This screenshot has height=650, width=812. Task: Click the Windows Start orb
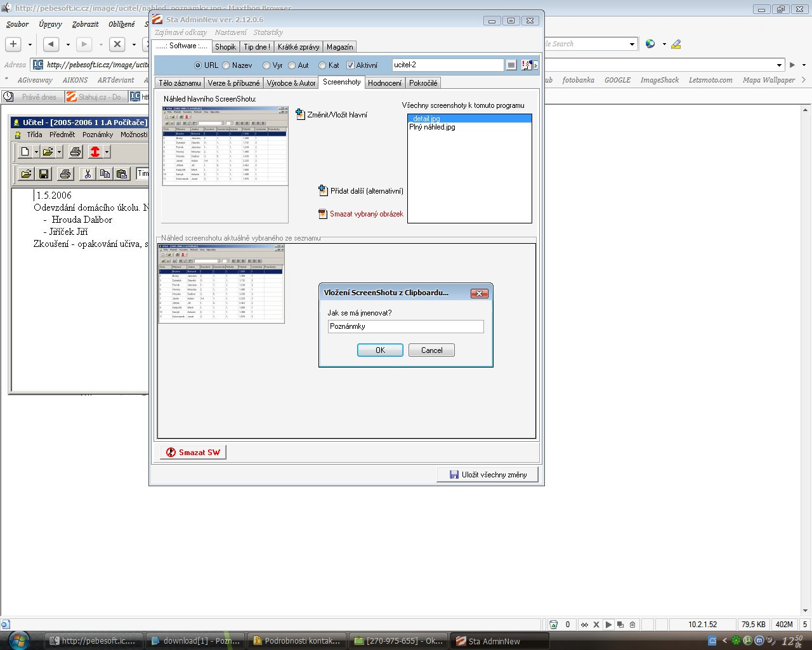pos(19,640)
